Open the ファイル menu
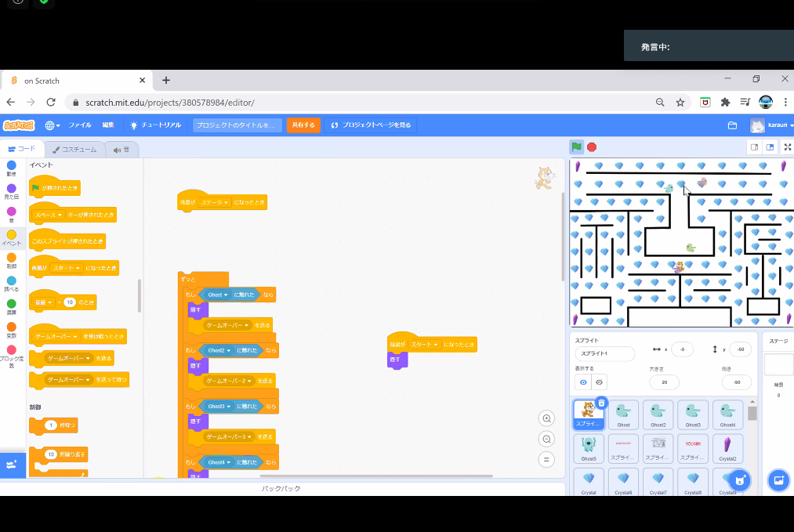The image size is (794, 532). pos(80,125)
